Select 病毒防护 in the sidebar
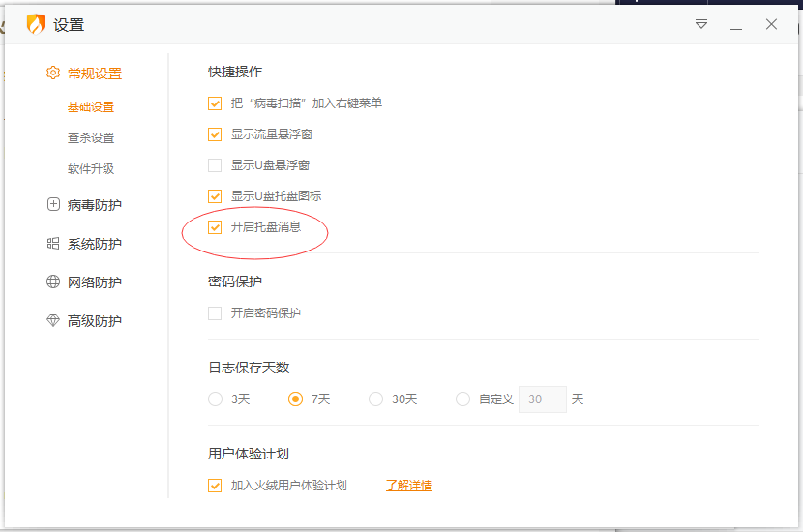Screen dimensions: 803x532 95,205
